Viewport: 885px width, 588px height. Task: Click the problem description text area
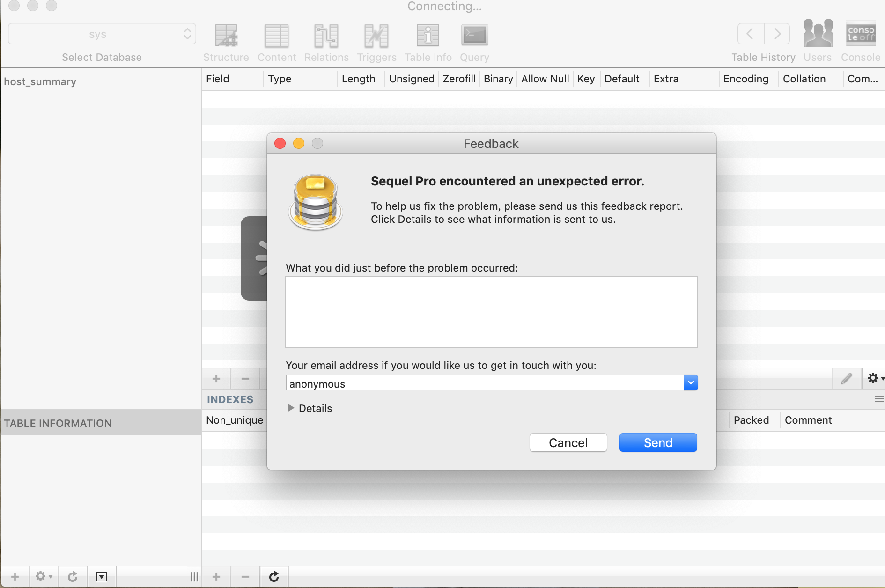point(491,312)
